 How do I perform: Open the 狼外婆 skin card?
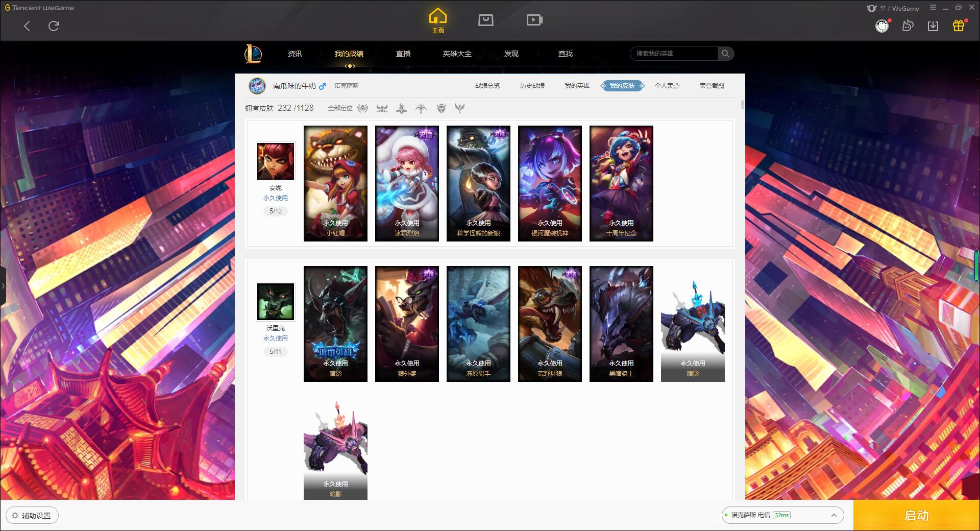(x=407, y=324)
